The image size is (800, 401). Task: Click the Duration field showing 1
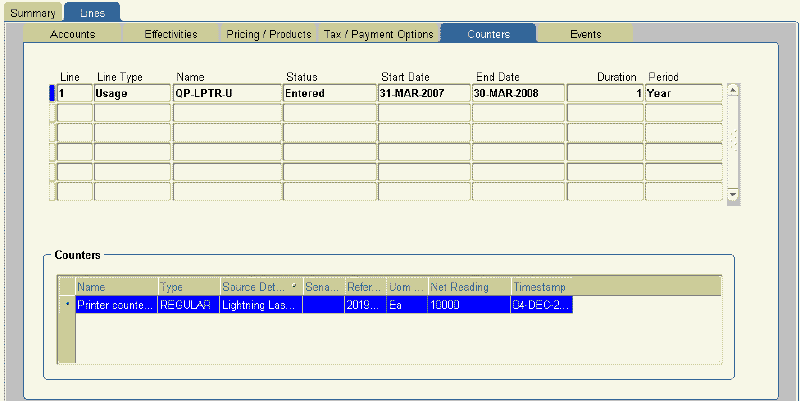605,93
